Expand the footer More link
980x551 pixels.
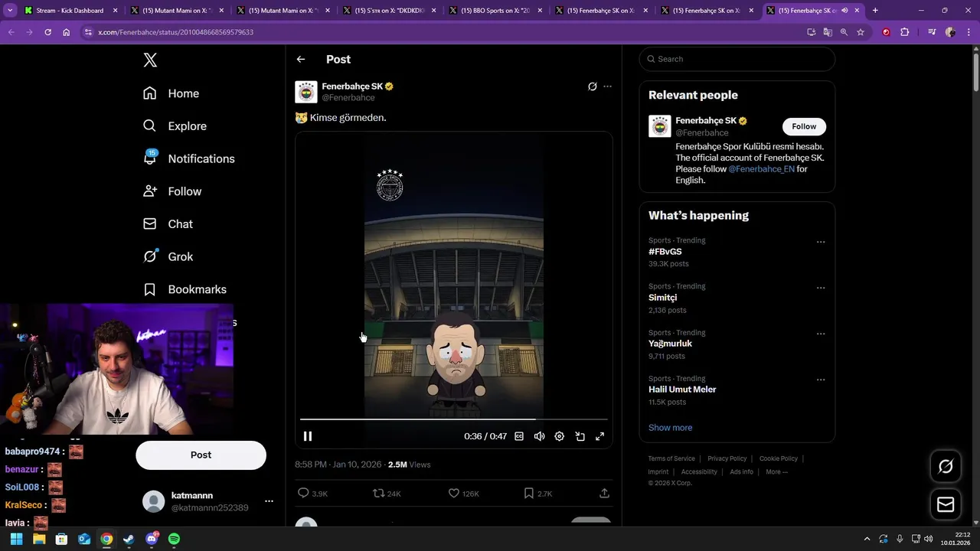pos(776,472)
